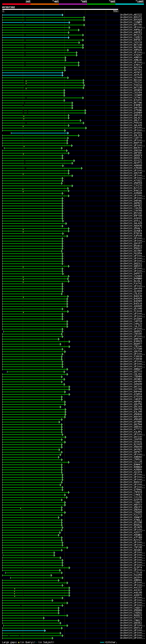Select label UniRef100_Q6DDC9

point(131,156)
